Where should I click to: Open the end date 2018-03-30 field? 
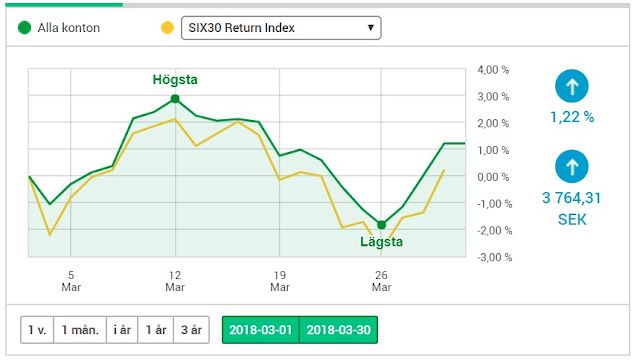[339, 330]
